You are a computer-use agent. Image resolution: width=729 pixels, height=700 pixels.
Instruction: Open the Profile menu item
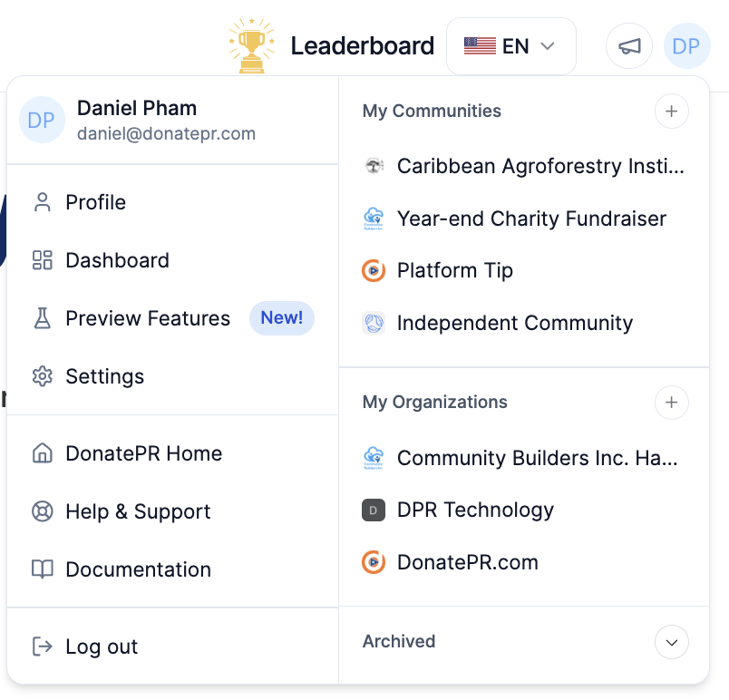click(95, 202)
